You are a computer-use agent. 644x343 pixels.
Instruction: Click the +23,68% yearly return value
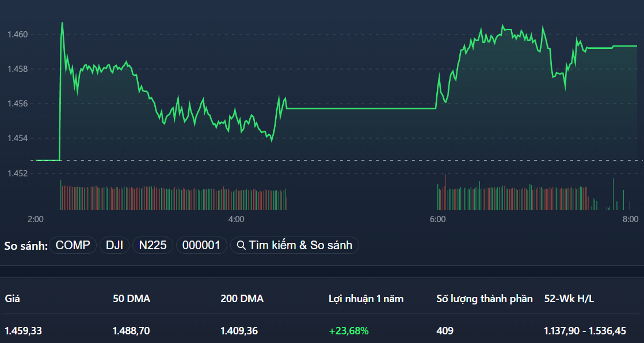pyautogui.click(x=349, y=331)
